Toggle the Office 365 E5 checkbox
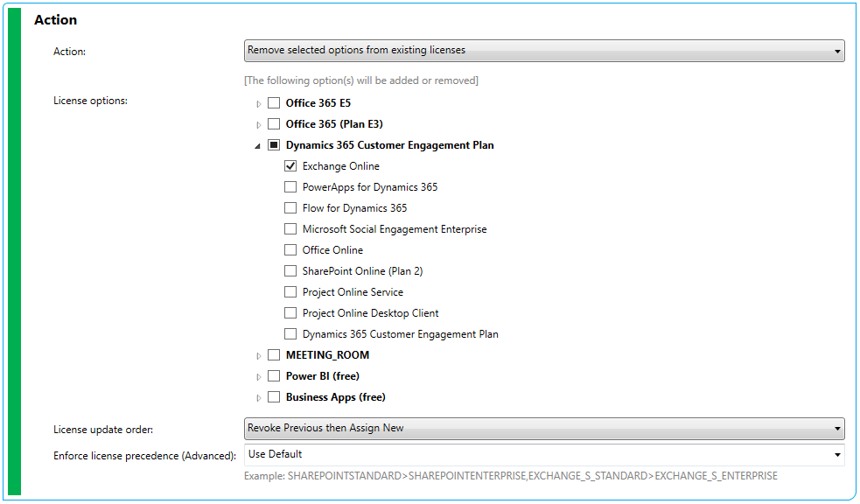This screenshot has height=504, width=860. pos(274,102)
